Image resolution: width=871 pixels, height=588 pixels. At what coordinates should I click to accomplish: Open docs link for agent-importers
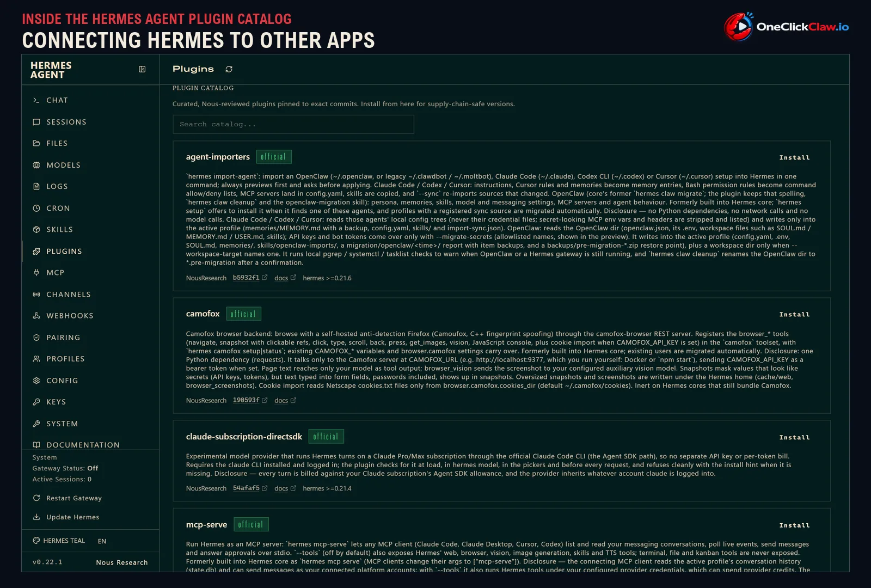285,278
